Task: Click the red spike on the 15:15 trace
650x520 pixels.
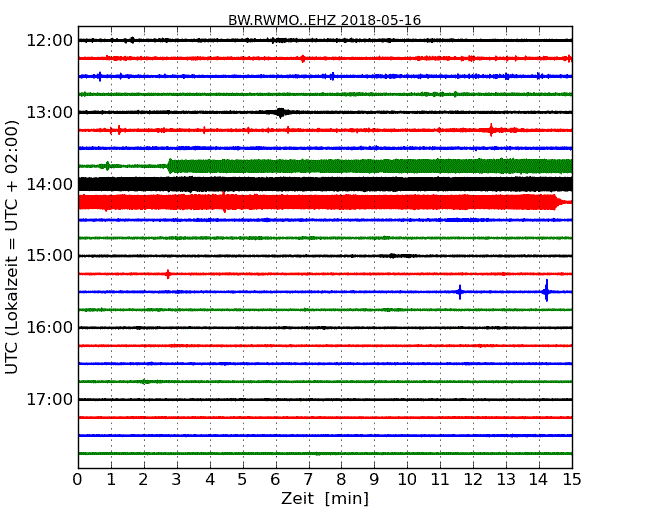Action: [x=168, y=274]
